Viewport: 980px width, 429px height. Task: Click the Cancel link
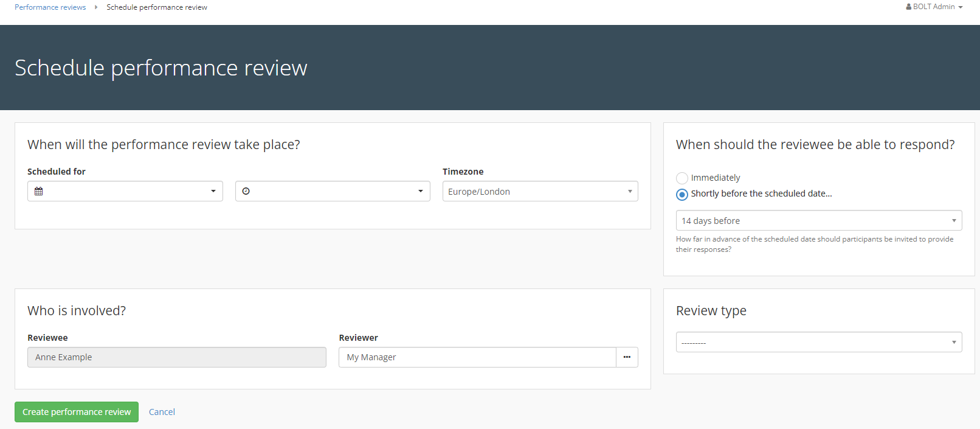coord(162,412)
